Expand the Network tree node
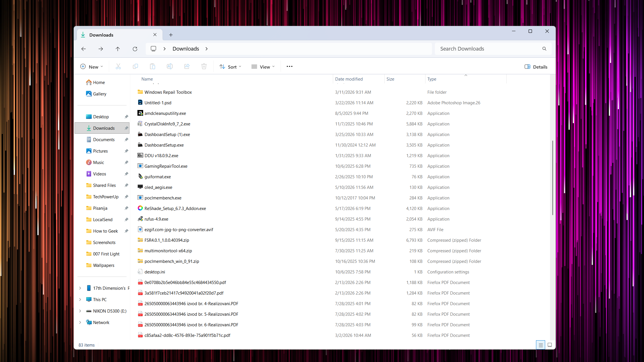 pyautogui.click(x=80, y=322)
